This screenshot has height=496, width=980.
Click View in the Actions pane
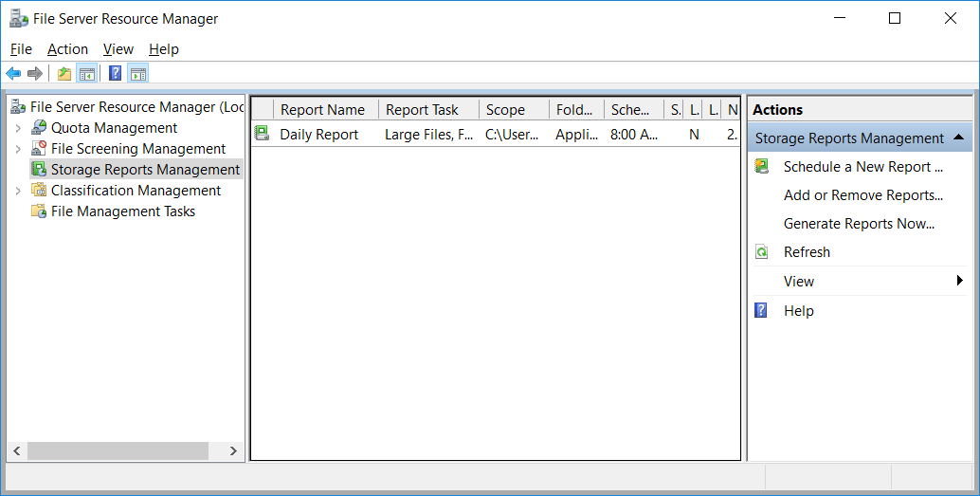coord(799,282)
